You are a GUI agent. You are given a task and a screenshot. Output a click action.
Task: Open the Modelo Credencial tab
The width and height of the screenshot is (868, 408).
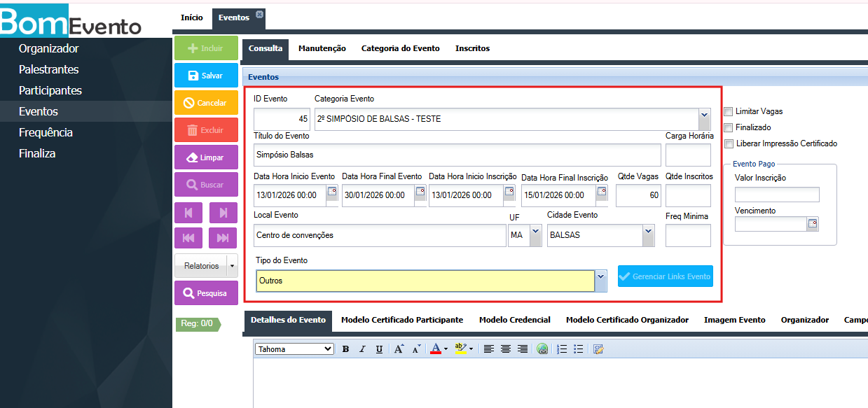click(514, 320)
